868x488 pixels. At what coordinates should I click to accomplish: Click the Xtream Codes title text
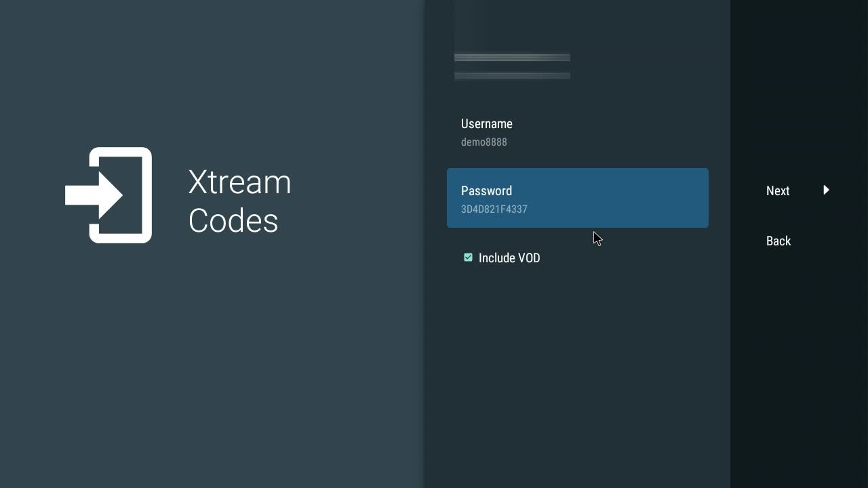[x=239, y=201]
